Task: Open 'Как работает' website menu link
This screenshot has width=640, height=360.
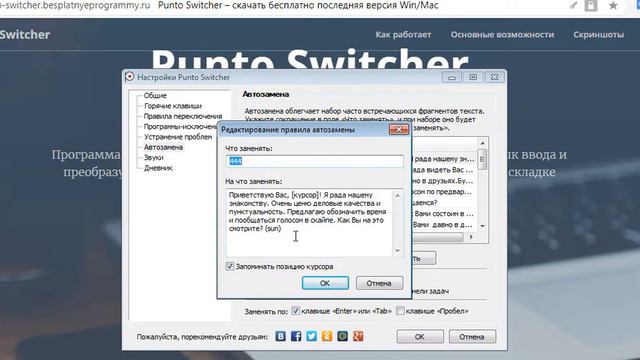Action: coord(403,35)
